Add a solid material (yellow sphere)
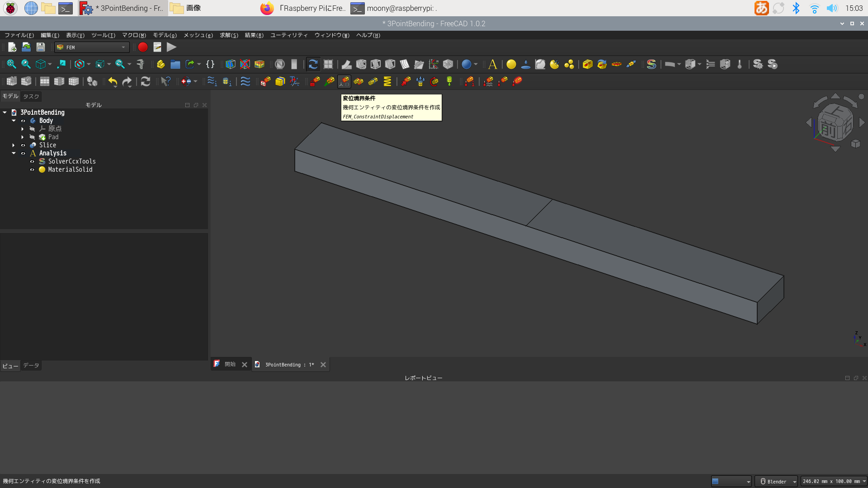The image size is (868, 488). [511, 64]
